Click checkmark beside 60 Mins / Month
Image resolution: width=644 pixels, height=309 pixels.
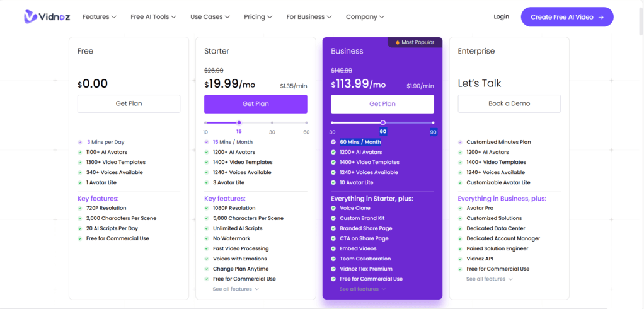click(333, 142)
